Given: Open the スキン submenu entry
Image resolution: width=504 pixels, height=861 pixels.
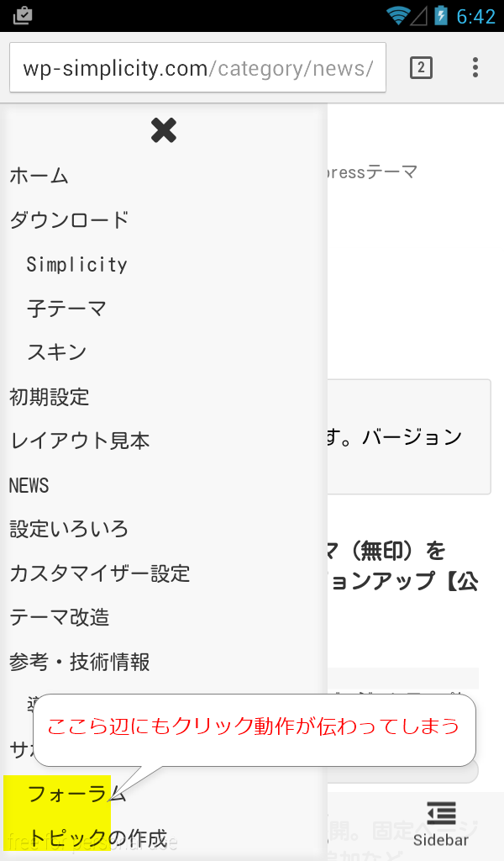Looking at the screenshot, I should (x=57, y=352).
